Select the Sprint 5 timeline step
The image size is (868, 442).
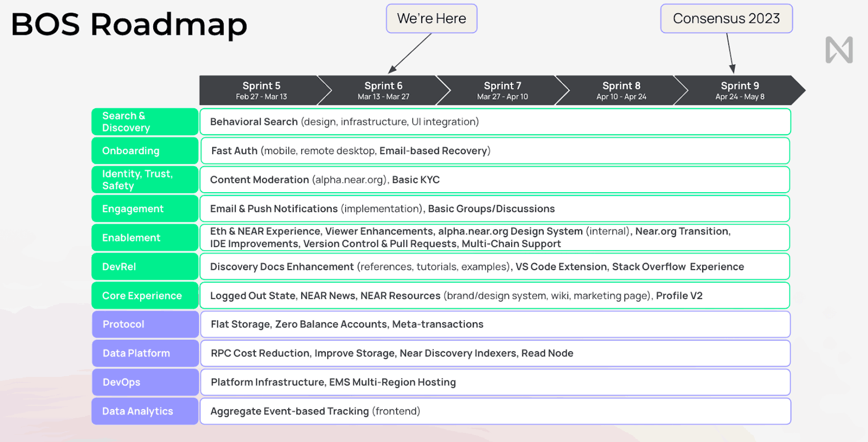pos(261,90)
